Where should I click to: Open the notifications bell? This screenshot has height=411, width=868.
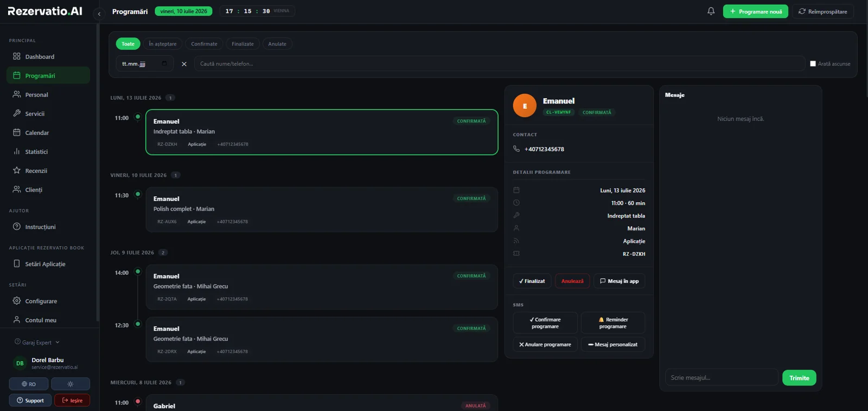[x=711, y=11]
